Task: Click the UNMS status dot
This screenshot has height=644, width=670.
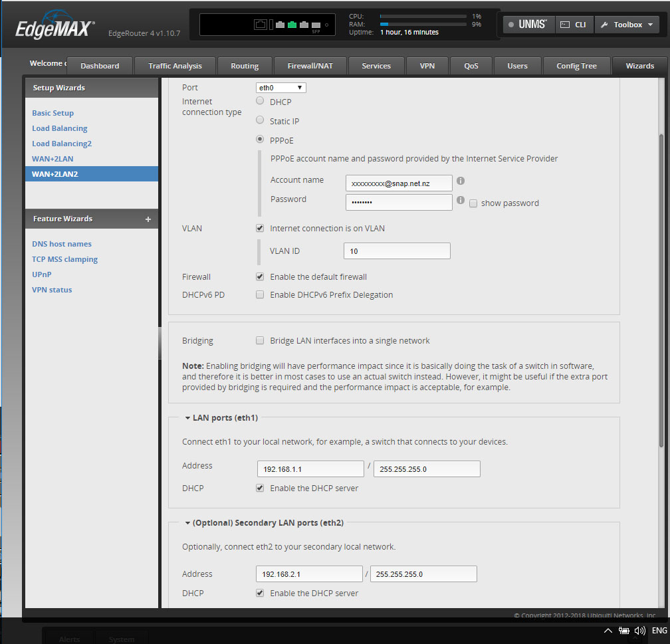Action: coord(511,25)
